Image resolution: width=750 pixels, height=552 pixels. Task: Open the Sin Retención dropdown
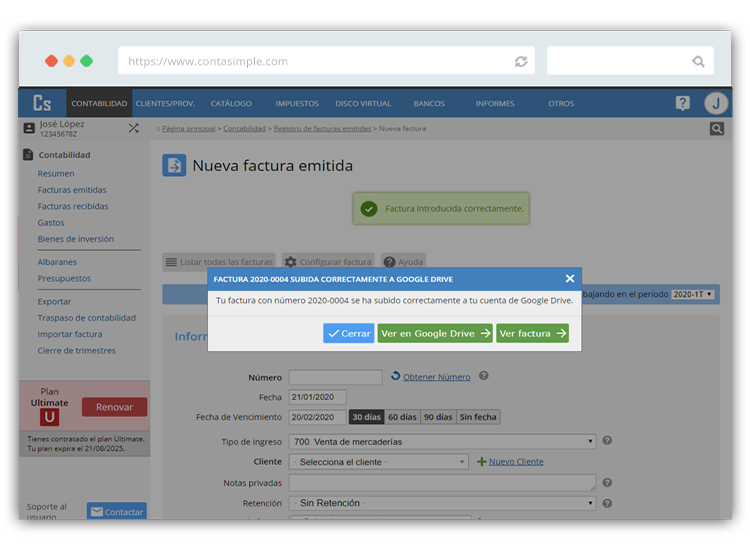pos(442,503)
